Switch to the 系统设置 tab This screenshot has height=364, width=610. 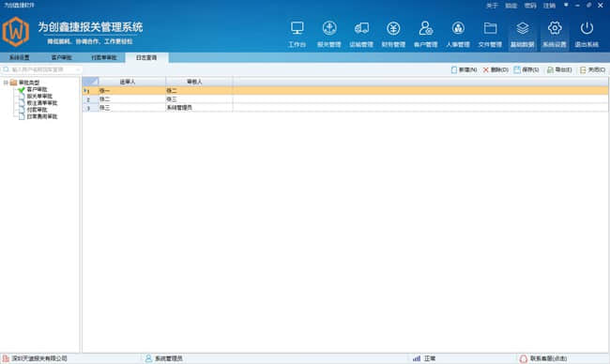pyautogui.click(x=20, y=57)
